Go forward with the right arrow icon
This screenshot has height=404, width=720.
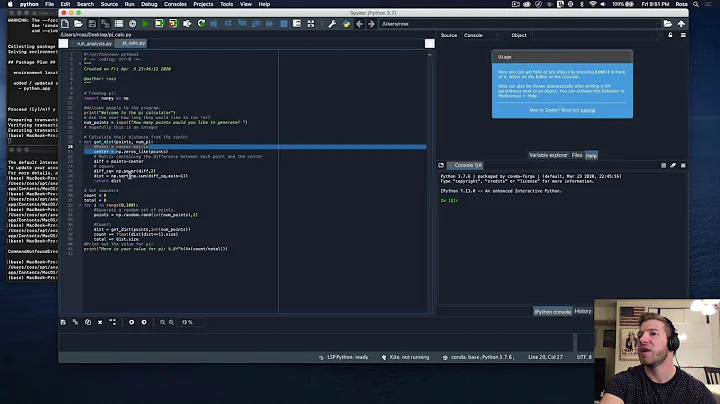(371, 24)
